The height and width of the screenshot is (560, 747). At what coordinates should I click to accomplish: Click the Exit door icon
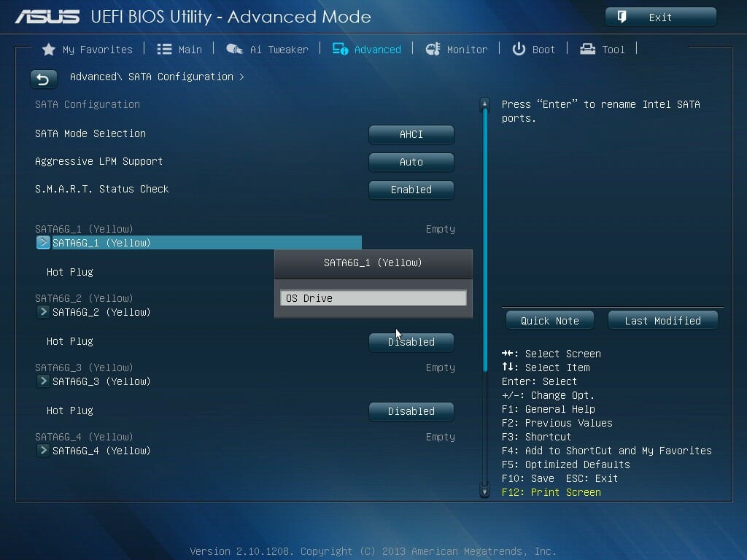(622, 17)
